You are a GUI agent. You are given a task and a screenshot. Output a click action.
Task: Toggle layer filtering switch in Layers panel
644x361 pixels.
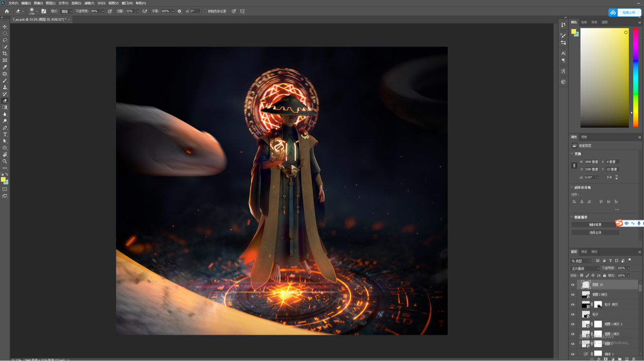click(x=629, y=260)
